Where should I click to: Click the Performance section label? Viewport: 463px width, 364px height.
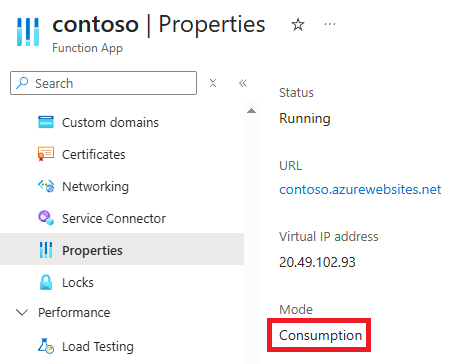pyautogui.click(x=74, y=312)
